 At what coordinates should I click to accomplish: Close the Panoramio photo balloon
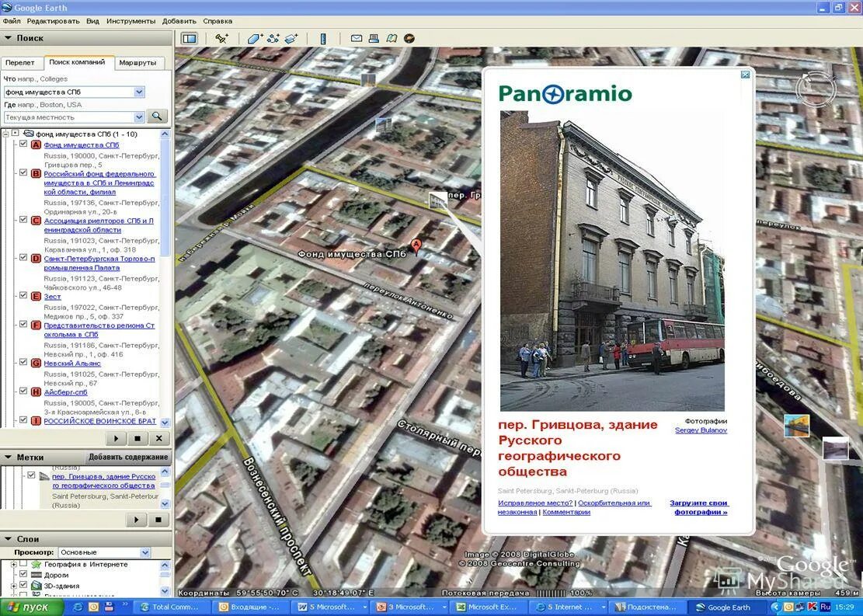tap(745, 75)
